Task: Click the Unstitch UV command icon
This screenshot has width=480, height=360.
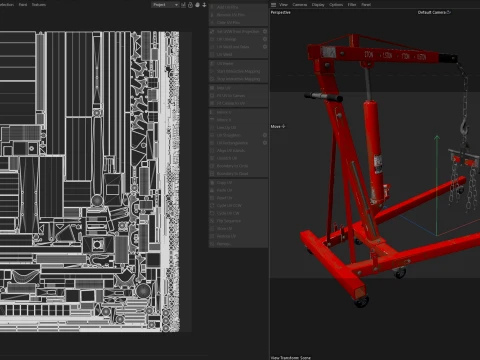Action: pos(212,158)
